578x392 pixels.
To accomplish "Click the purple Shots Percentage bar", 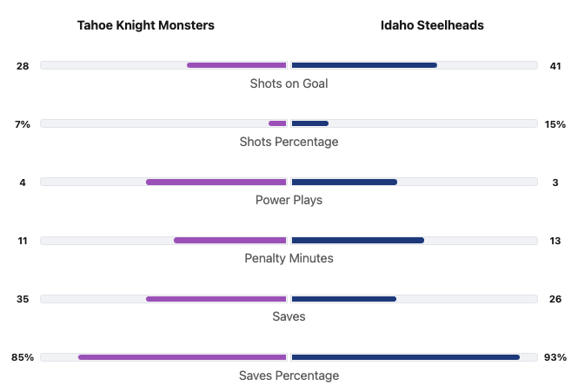I will tap(277, 123).
